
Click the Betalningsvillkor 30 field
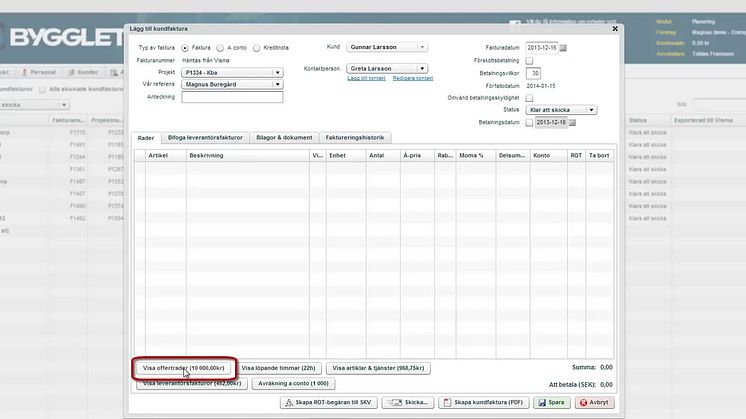pos(533,73)
